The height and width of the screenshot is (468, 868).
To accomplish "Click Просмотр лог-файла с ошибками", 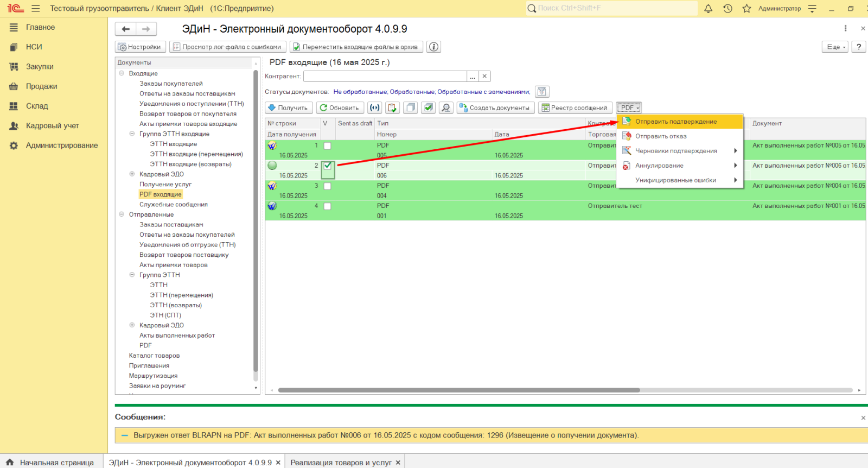I will tap(228, 47).
